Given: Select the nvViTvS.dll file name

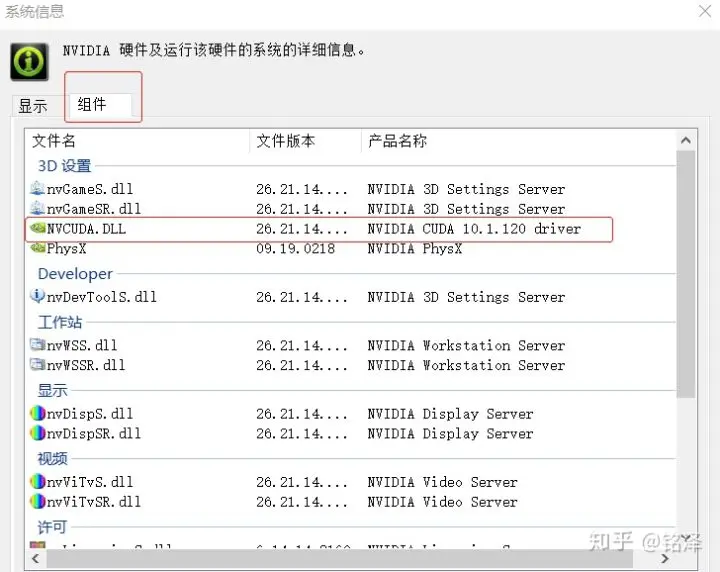Looking at the screenshot, I should [x=90, y=482].
